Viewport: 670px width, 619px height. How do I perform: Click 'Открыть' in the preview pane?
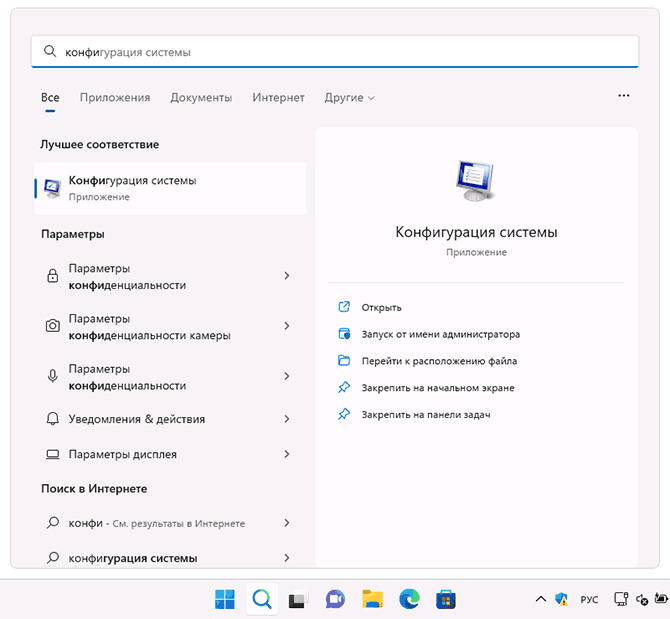tap(381, 308)
